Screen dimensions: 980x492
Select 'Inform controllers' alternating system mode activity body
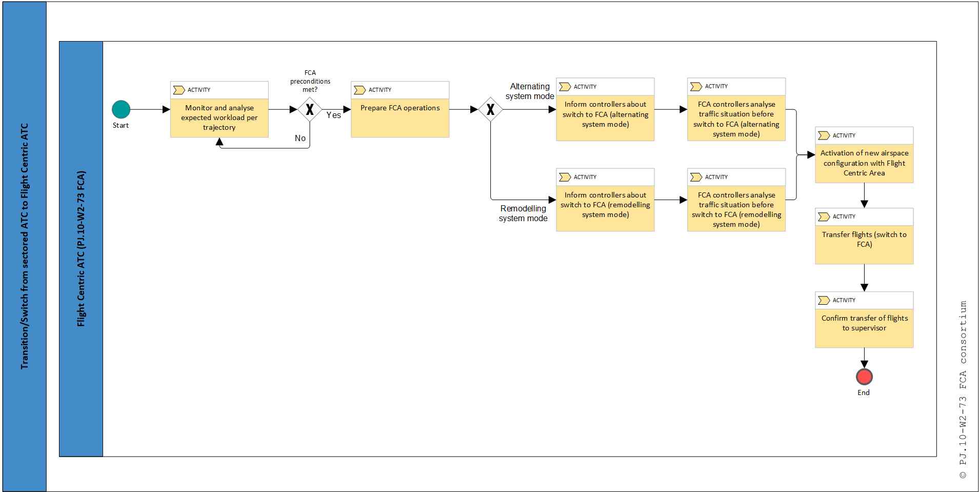(x=605, y=114)
